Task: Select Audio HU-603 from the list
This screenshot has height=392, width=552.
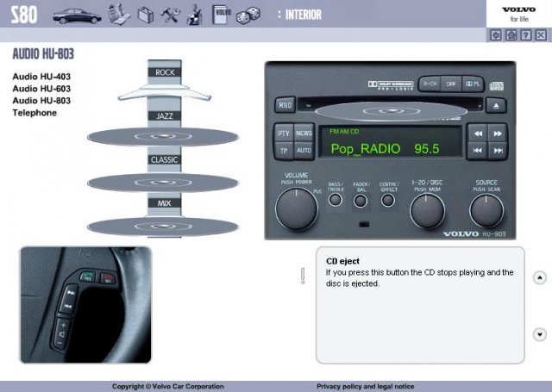Action: (x=41, y=88)
